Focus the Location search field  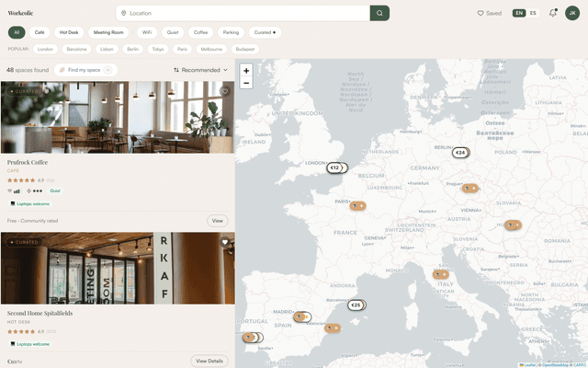click(x=243, y=13)
